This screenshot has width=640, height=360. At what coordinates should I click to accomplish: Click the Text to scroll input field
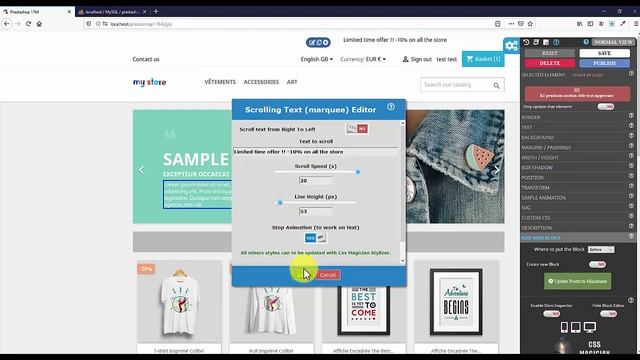pyautogui.click(x=316, y=151)
